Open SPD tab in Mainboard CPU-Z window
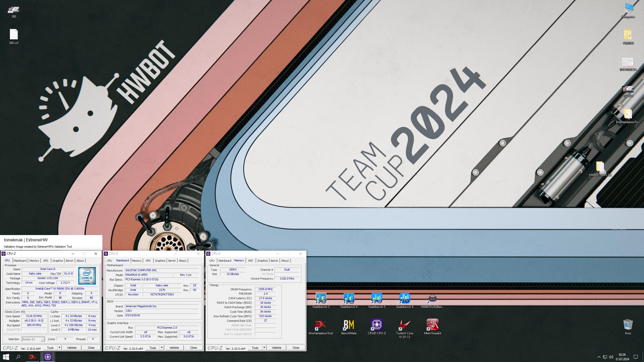This screenshot has height=362, width=644. pyautogui.click(x=148, y=261)
